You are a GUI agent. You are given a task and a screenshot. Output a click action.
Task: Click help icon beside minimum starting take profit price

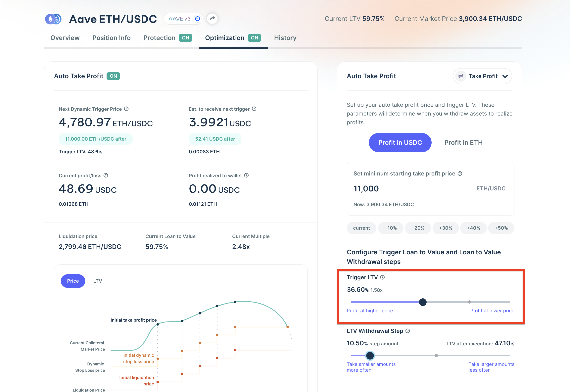point(460,173)
